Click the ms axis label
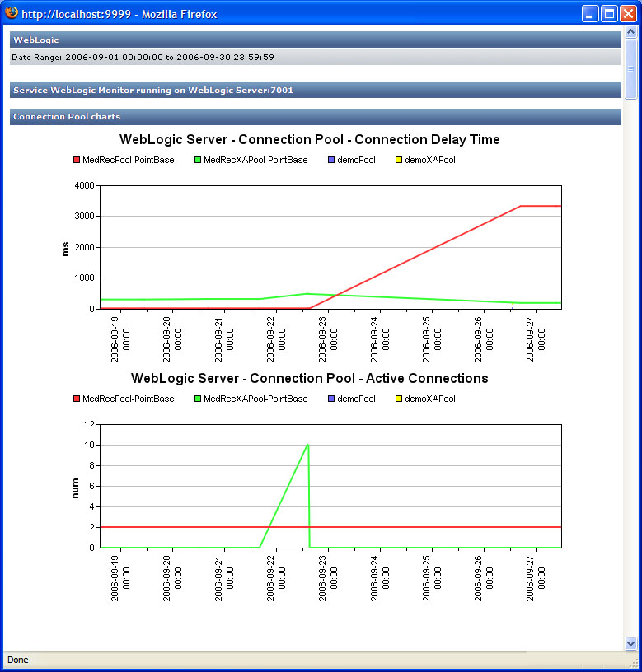The width and height of the screenshot is (642, 672). click(65, 249)
